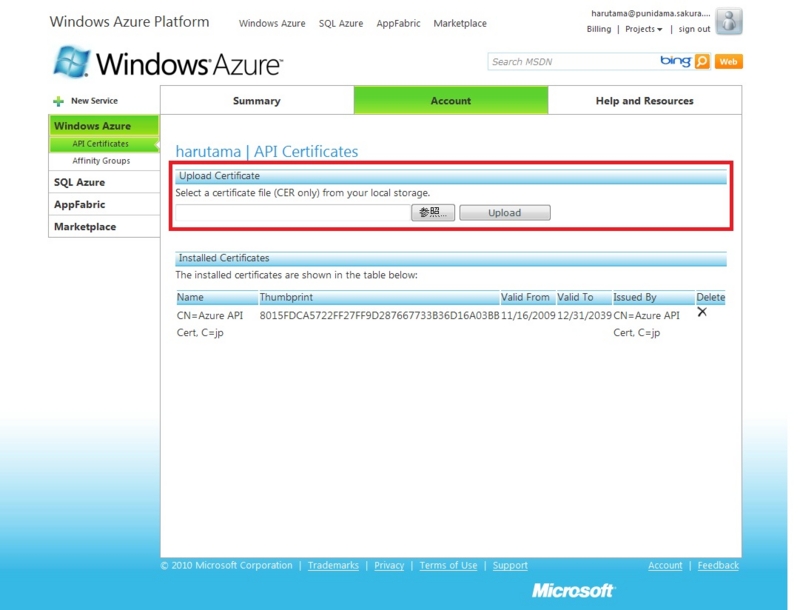Click the Microsoft footer logo
Viewport: 800px width, 610px height.
pos(573,590)
